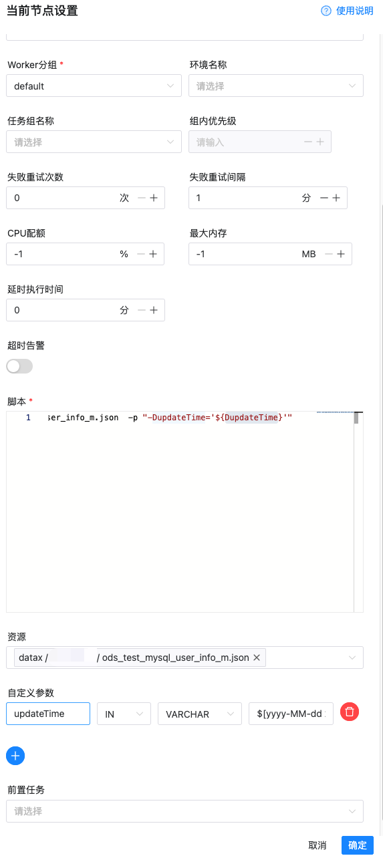Open the 使用说明 help link
This screenshot has width=383, height=868.
[x=354, y=11]
